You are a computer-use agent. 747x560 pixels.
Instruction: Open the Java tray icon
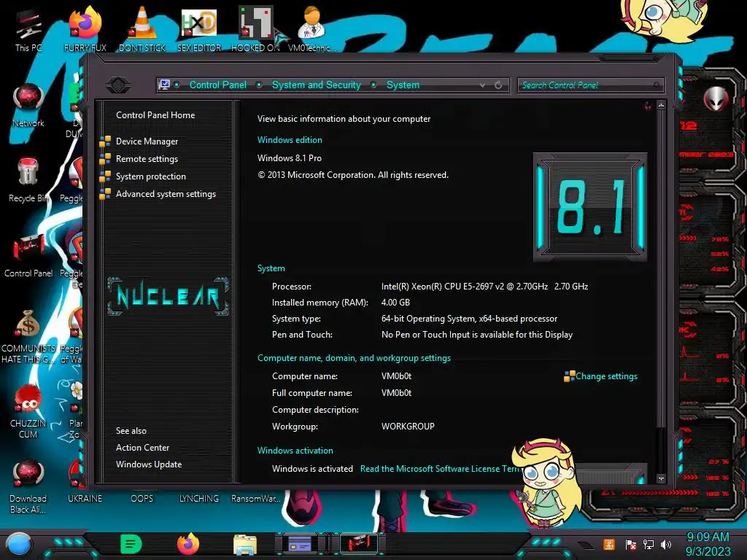609,544
